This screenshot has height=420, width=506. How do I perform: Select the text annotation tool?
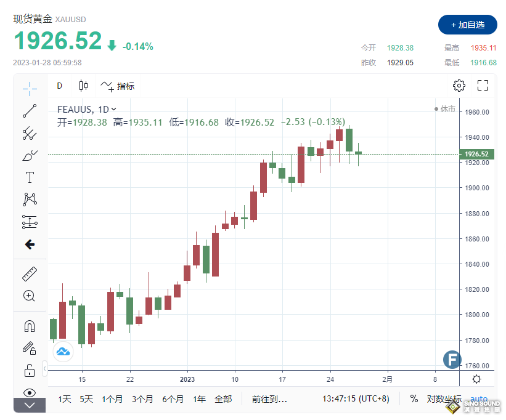(x=30, y=177)
